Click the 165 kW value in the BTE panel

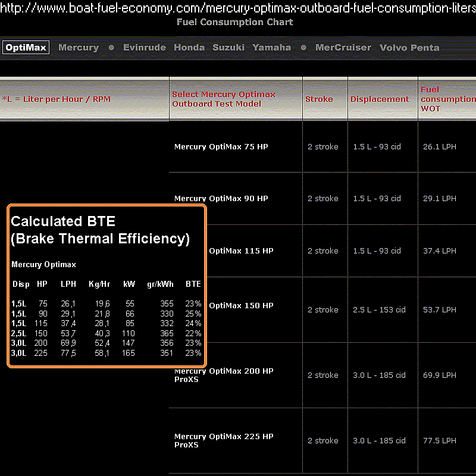(x=129, y=353)
